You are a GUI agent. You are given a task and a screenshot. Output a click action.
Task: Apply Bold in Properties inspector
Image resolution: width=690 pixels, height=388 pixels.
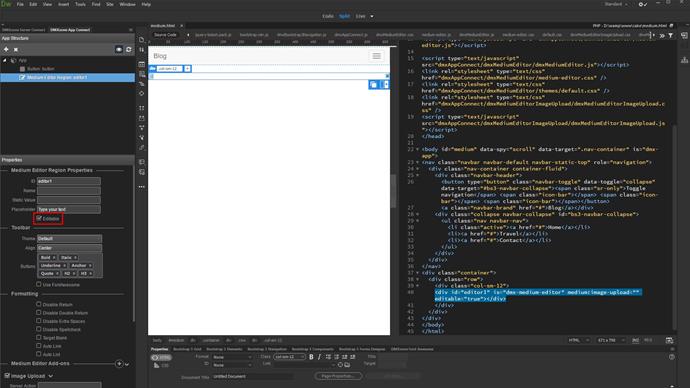tap(311, 357)
